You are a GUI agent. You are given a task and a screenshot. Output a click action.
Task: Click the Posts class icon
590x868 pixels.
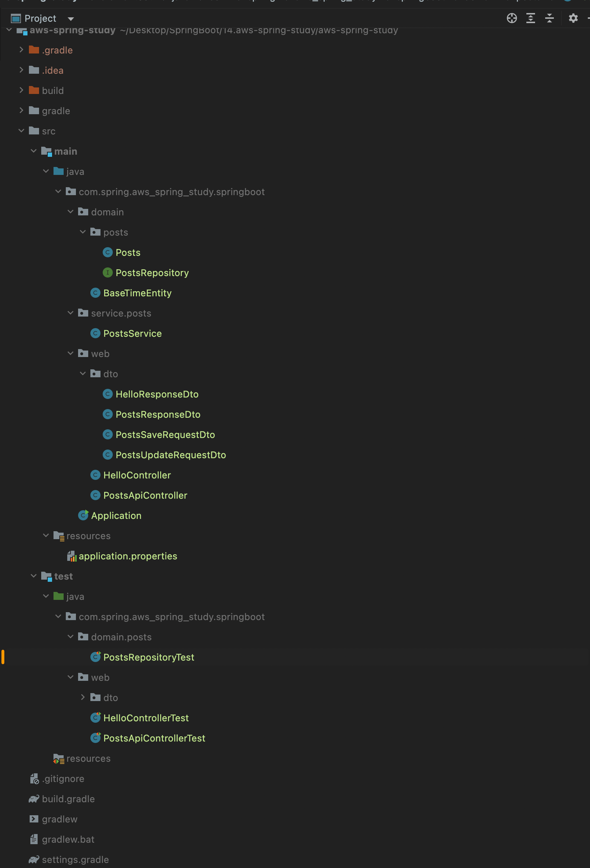[x=108, y=253]
